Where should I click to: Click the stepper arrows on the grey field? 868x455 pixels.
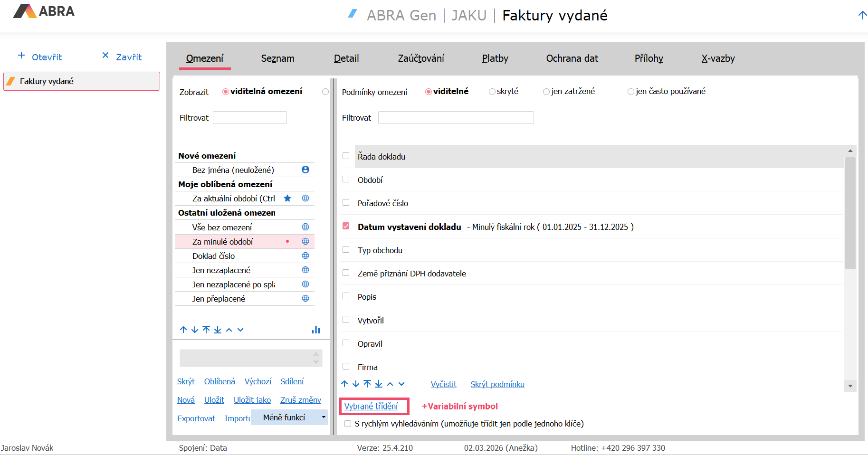316,358
